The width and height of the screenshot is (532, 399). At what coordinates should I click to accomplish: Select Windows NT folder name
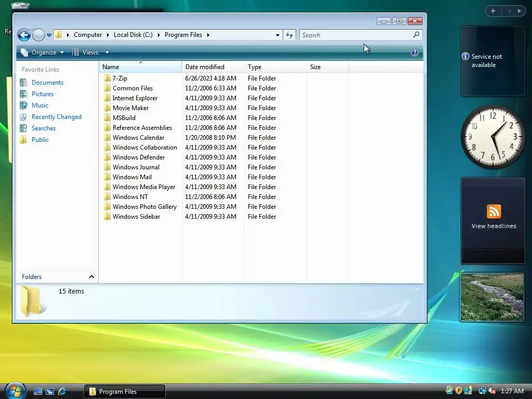[x=130, y=196]
